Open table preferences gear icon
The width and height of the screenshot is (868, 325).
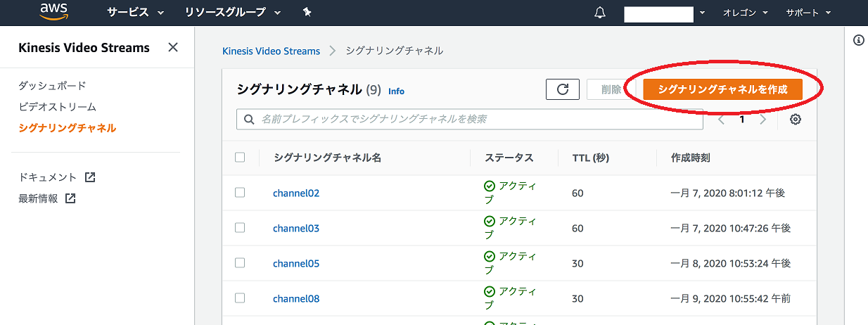(x=796, y=120)
